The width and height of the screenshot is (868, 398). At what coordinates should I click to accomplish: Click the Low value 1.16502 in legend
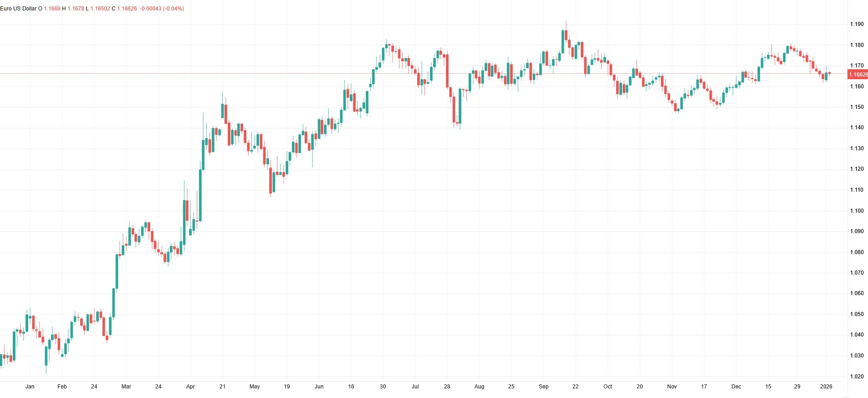[100, 9]
